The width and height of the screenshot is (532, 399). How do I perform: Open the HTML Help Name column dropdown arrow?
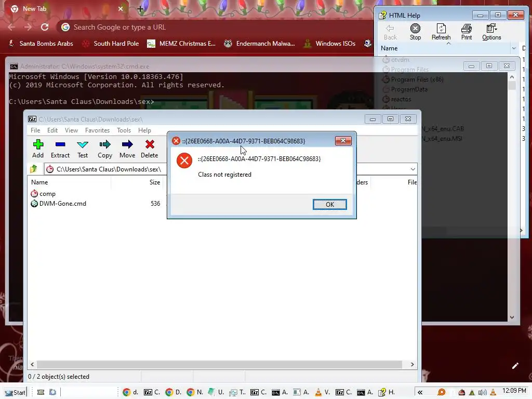[x=514, y=48]
